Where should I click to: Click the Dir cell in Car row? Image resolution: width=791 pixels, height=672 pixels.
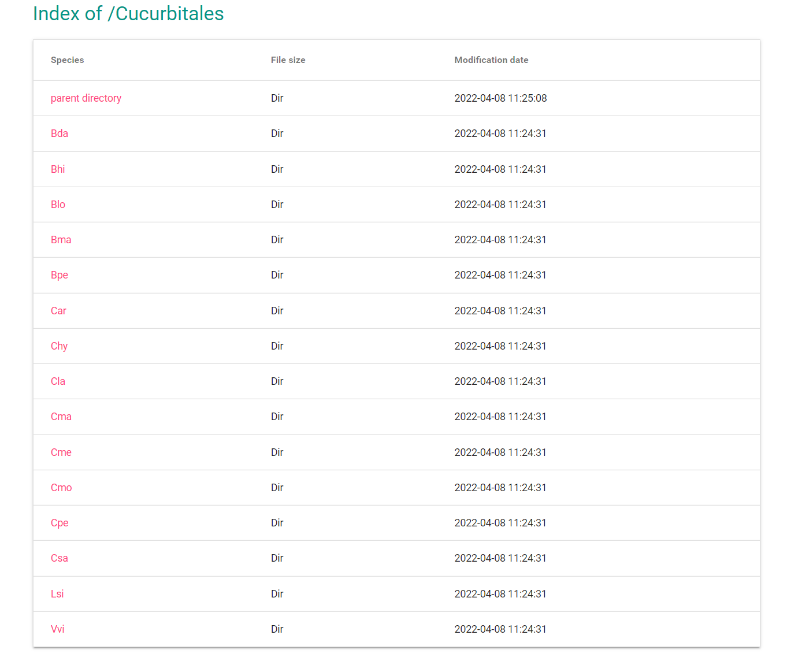277,311
